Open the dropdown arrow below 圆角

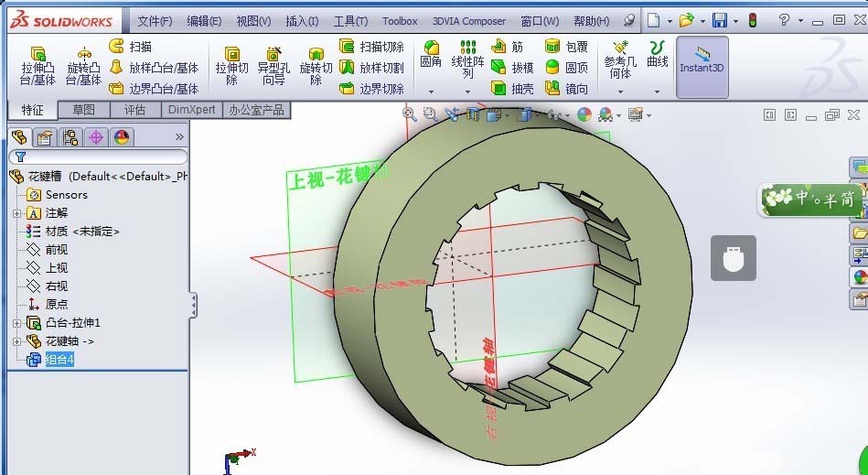point(431,92)
